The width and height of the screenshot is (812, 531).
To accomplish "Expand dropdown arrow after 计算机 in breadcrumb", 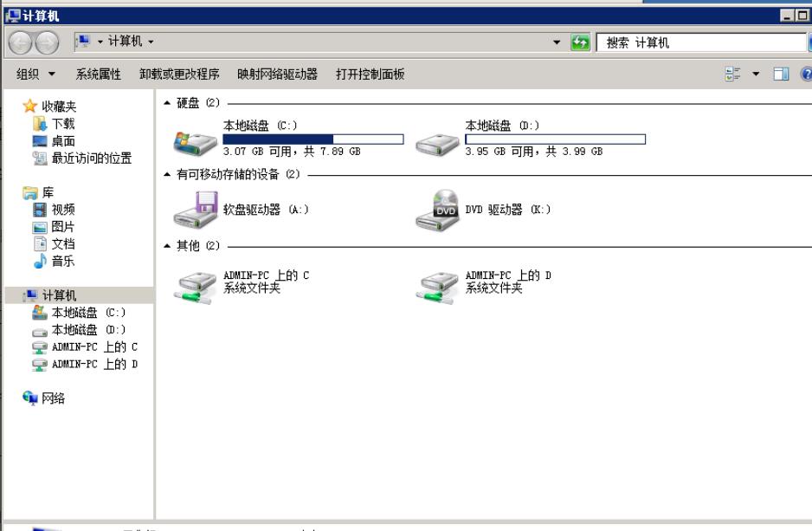I will coord(151,42).
